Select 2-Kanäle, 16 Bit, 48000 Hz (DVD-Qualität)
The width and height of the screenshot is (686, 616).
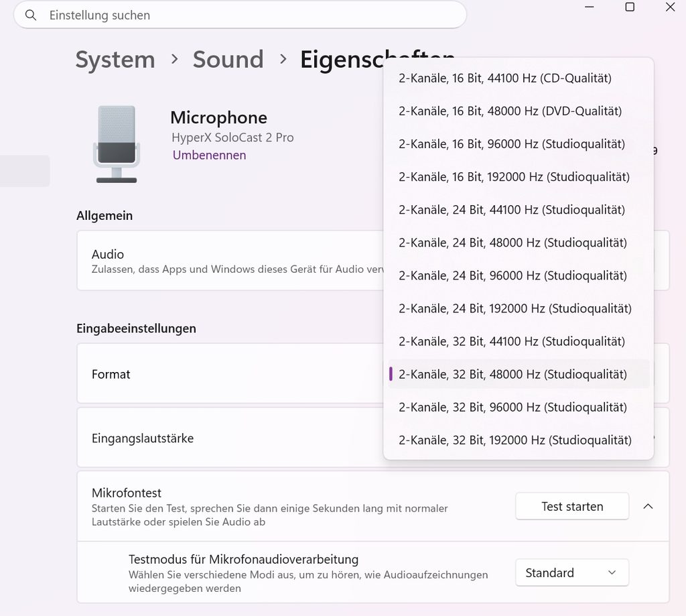pos(519,111)
